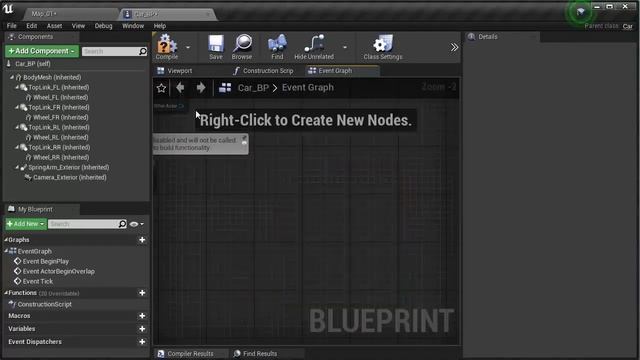Add a new macro with plus icon

click(142, 316)
